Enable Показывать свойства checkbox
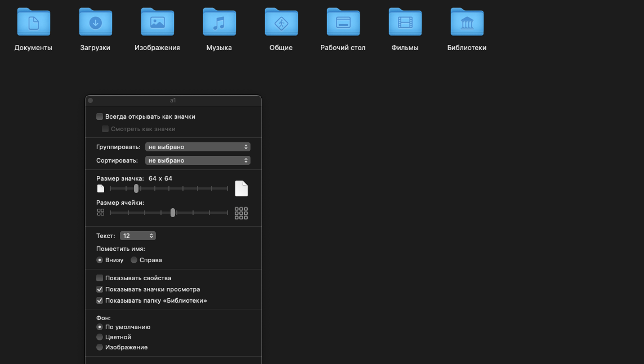Screen dimensions: 644x364 point(100,278)
